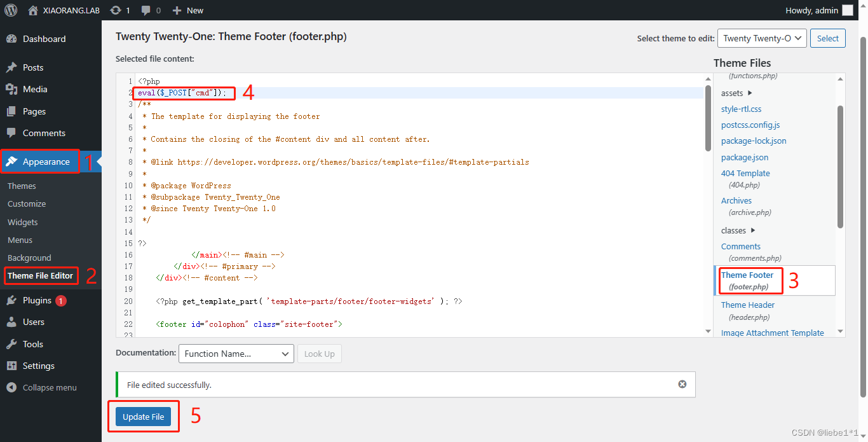Viewport: 868px width, 442px height.
Task: Click the code editor scroll down arrow
Action: click(709, 331)
